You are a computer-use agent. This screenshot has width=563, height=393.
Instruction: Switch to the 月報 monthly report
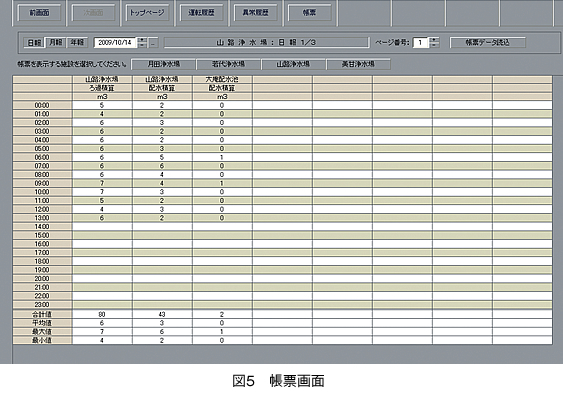[56, 42]
